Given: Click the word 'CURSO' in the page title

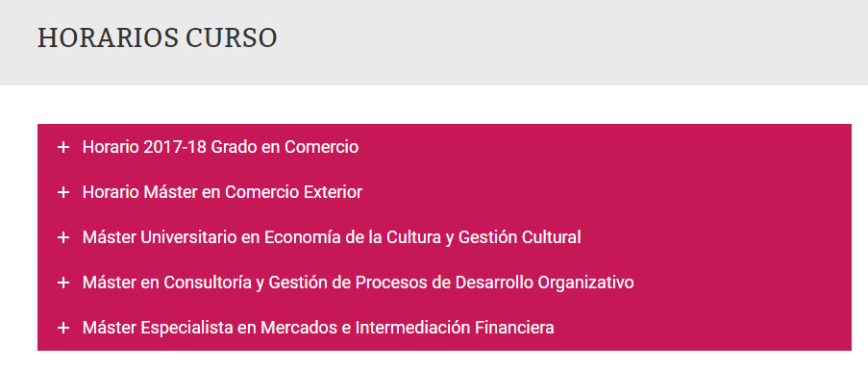Looking at the screenshot, I should pyautogui.click(x=232, y=38).
